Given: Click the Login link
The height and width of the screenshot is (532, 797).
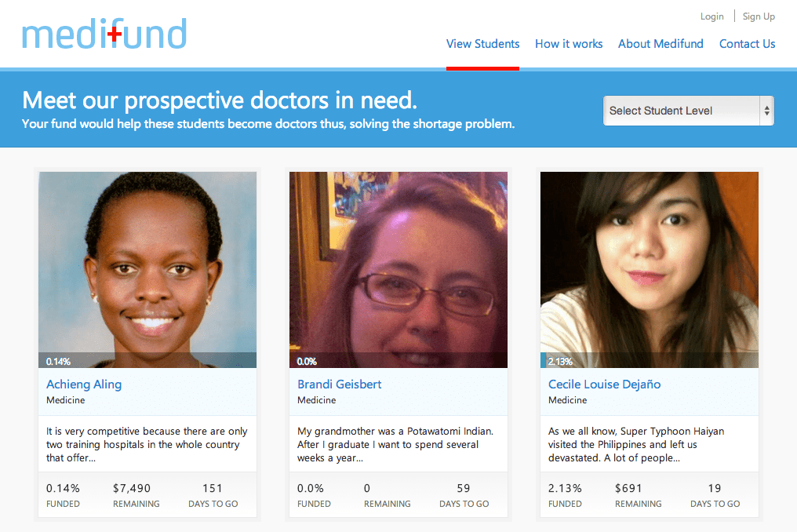Looking at the screenshot, I should (x=711, y=16).
